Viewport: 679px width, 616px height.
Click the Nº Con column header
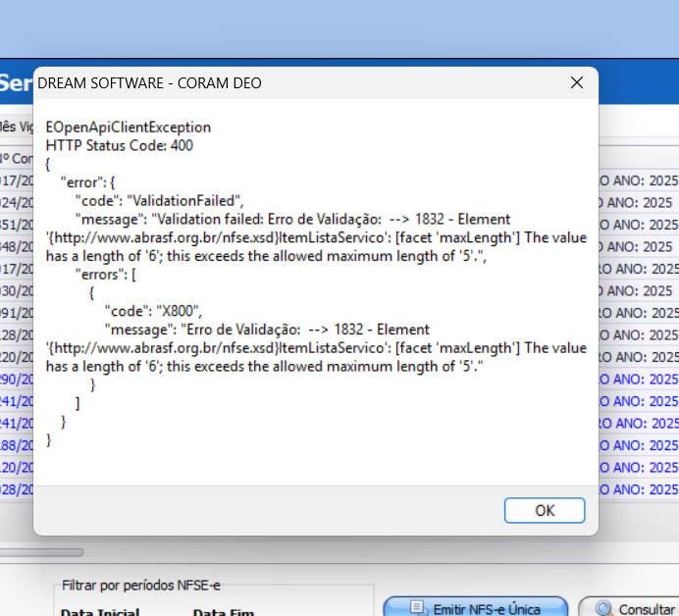click(17, 158)
